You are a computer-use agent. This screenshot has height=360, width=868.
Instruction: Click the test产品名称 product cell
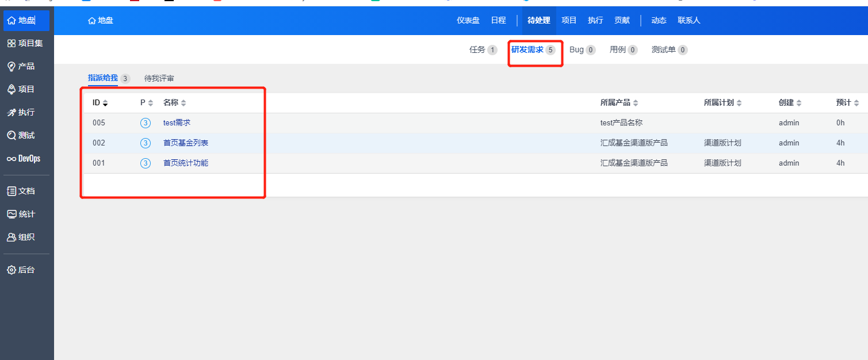coord(621,123)
